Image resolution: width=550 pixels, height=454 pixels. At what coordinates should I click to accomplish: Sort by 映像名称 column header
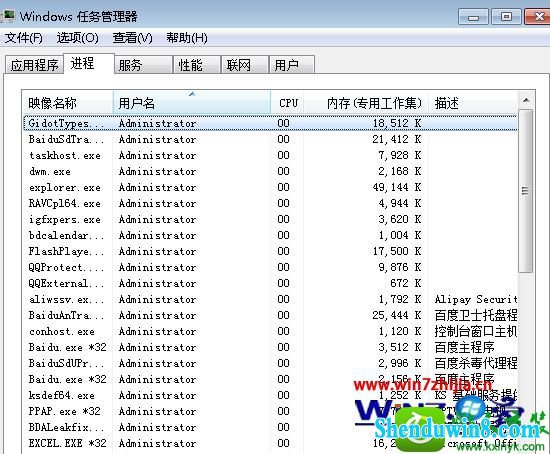tap(68, 103)
